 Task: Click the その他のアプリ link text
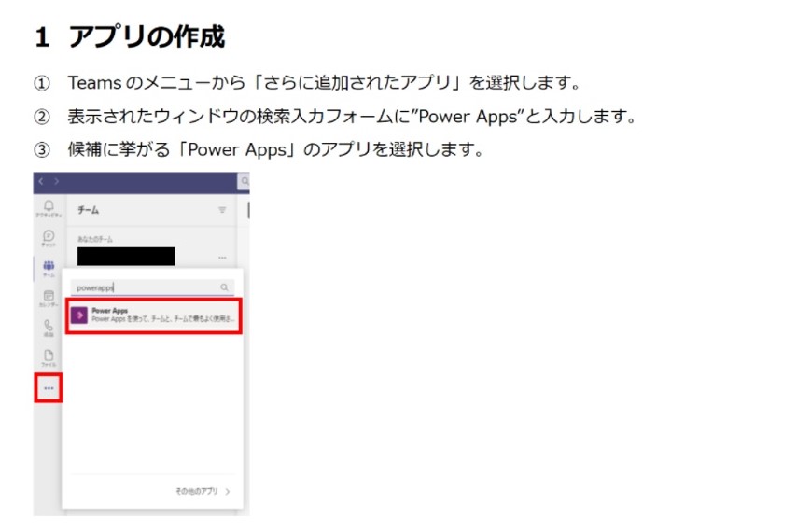pos(196,490)
